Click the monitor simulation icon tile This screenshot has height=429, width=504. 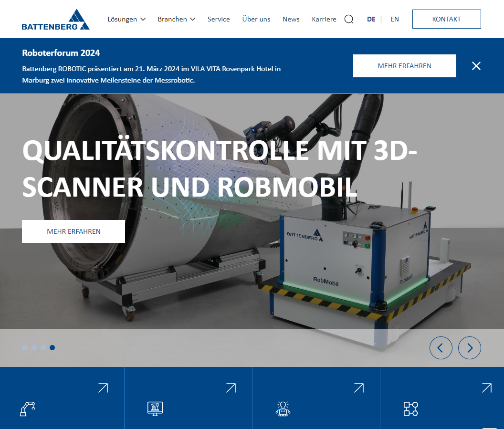pos(155,408)
